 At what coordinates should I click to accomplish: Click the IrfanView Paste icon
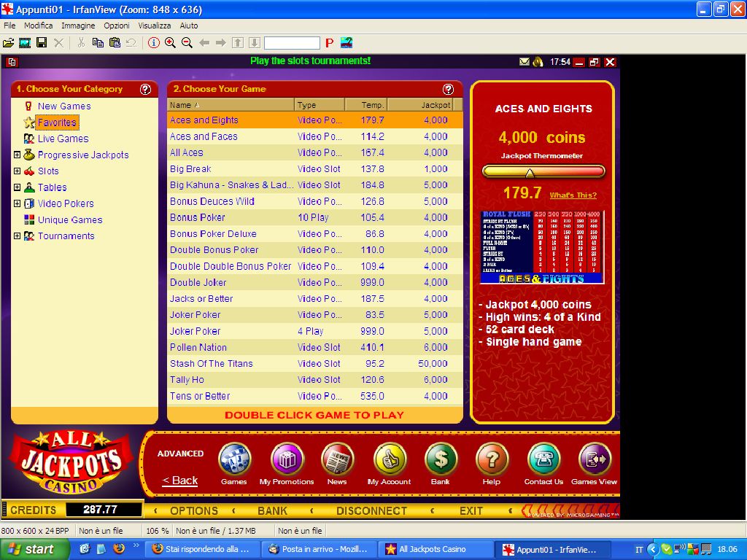[x=115, y=43]
